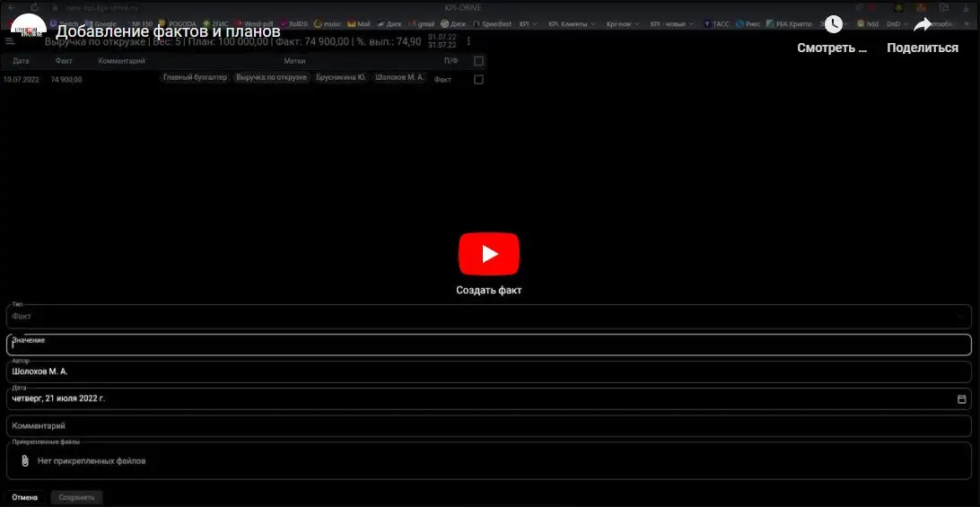
Task: Select the 'Брусникина Ю.' tag
Action: coord(341,77)
